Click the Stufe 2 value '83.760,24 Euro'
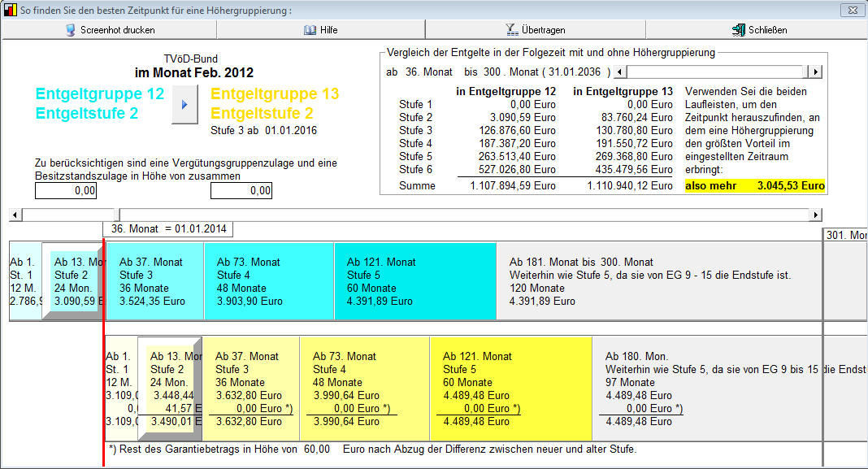The width and height of the screenshot is (868, 469). coord(637,117)
